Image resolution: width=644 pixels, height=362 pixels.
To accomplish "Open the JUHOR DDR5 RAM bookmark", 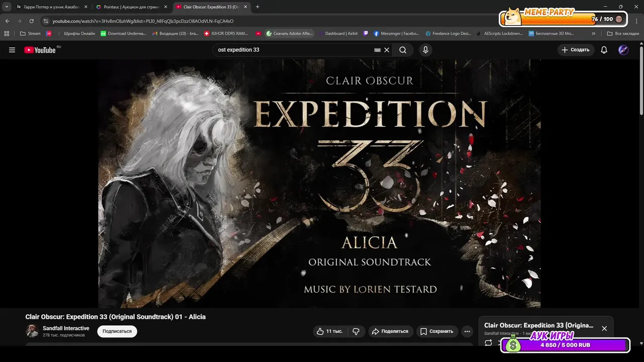I will pyautogui.click(x=225, y=34).
